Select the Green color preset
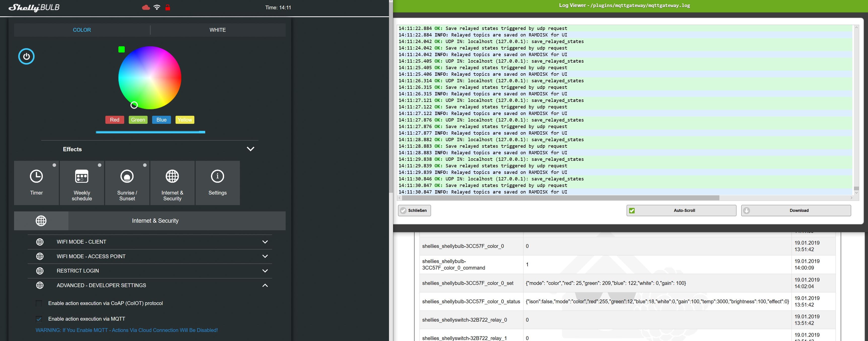868x341 pixels. (138, 120)
